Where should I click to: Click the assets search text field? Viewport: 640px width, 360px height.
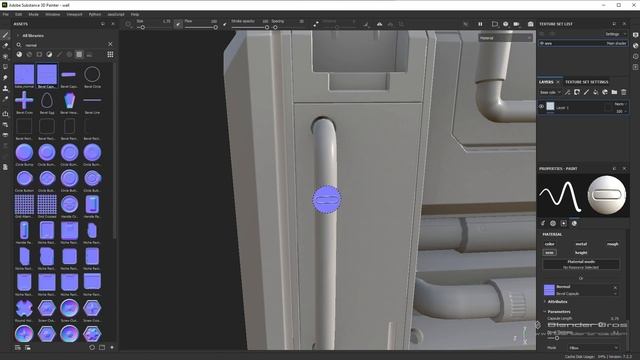tap(65, 44)
